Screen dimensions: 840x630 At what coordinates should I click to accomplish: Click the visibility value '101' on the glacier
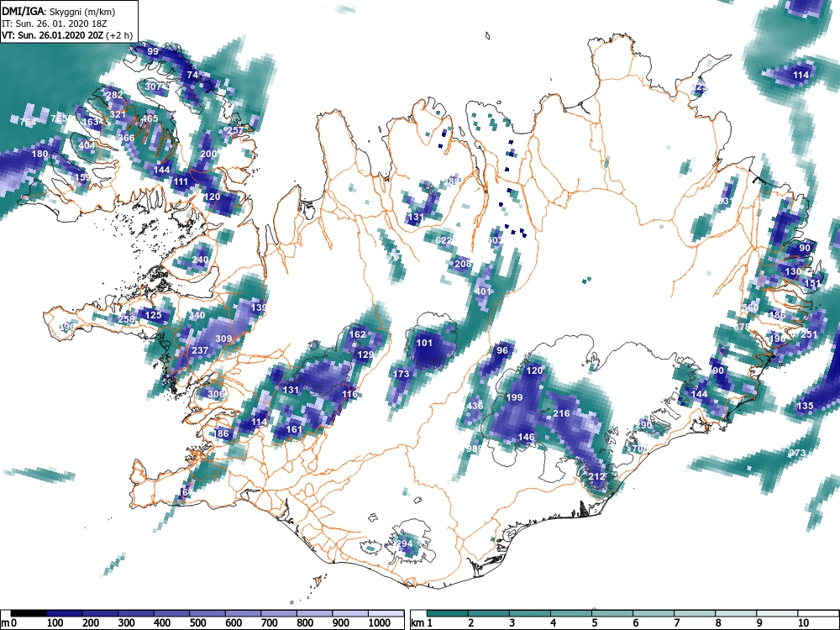(423, 343)
